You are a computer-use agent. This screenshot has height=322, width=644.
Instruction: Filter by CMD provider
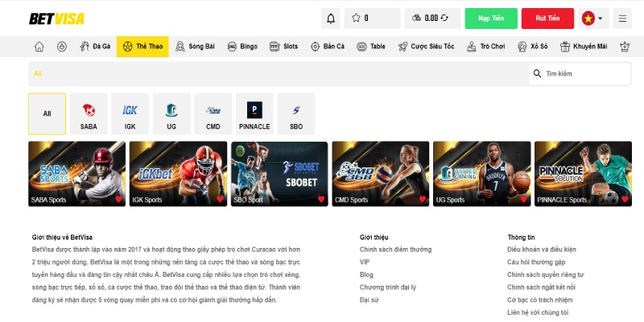click(213, 114)
